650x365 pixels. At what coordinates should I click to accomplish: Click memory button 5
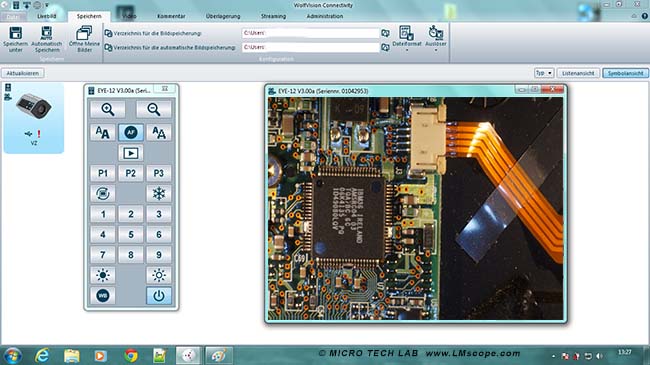131,234
